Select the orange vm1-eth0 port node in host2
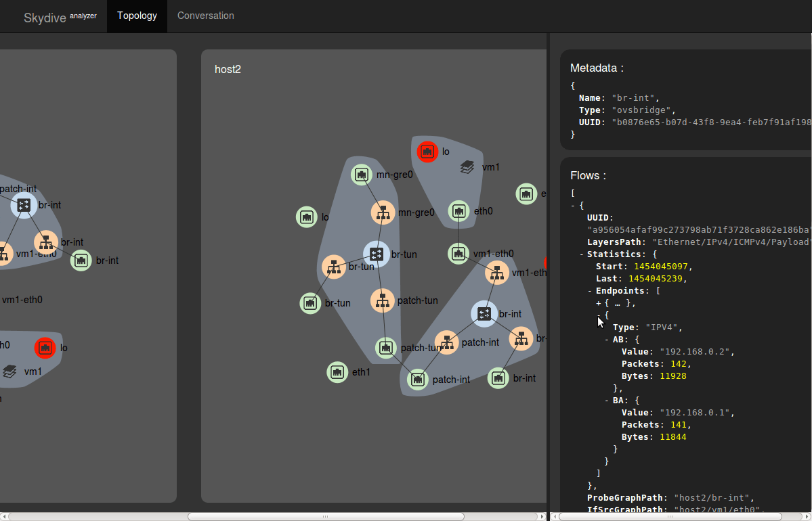This screenshot has width=812, height=521. coord(496,273)
